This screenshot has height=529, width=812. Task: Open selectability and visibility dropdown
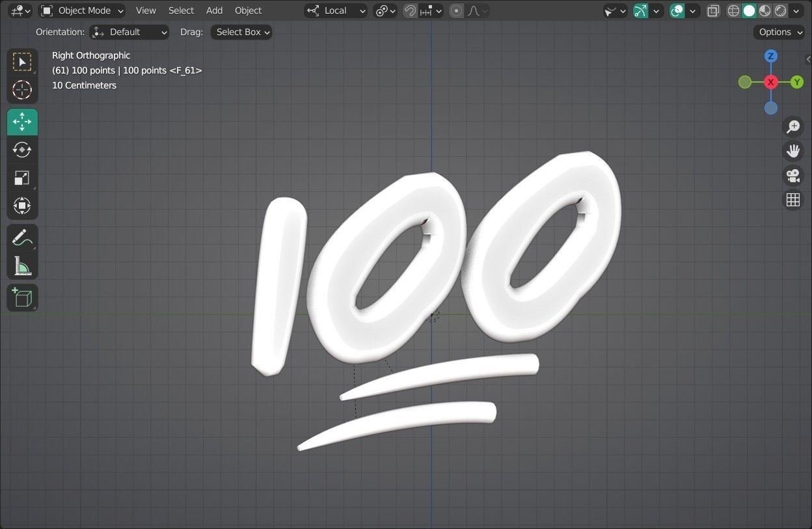tap(615, 10)
